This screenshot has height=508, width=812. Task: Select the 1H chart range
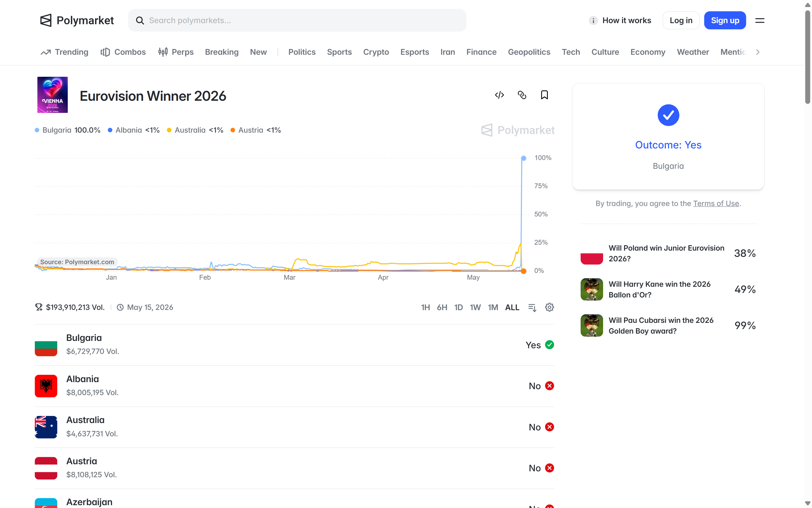pos(425,307)
